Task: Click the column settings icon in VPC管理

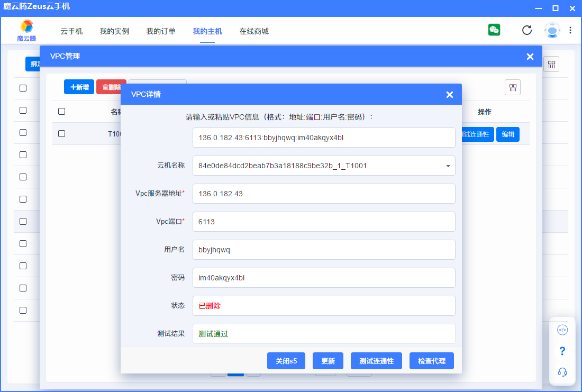Action: [x=513, y=87]
